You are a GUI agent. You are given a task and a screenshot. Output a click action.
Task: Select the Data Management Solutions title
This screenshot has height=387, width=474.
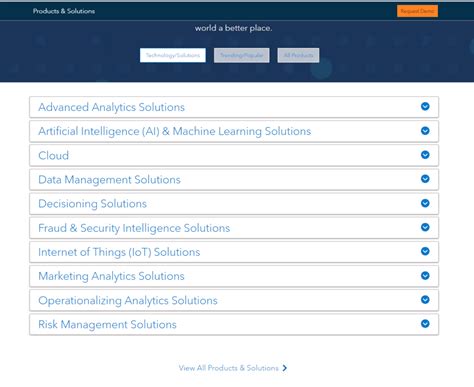click(109, 180)
